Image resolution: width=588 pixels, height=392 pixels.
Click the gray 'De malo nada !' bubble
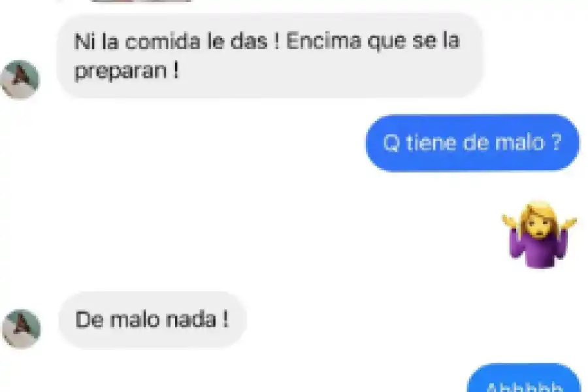152,320
